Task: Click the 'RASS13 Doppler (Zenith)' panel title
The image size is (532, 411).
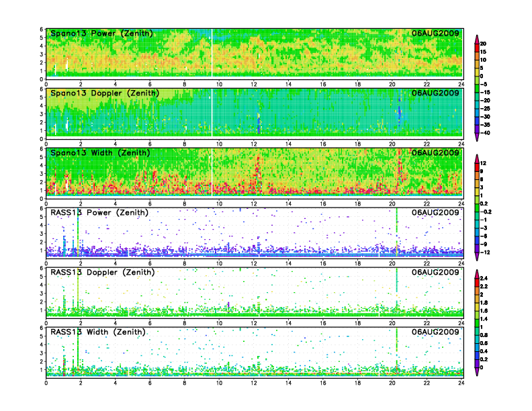Action: 103,272
